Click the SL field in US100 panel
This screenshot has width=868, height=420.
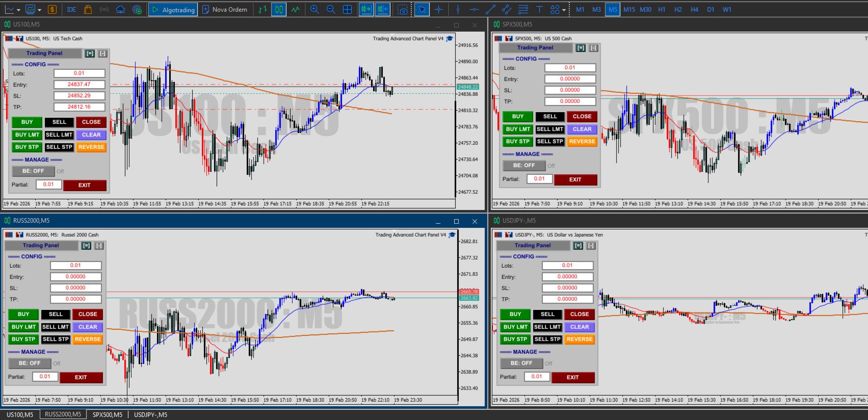point(79,96)
